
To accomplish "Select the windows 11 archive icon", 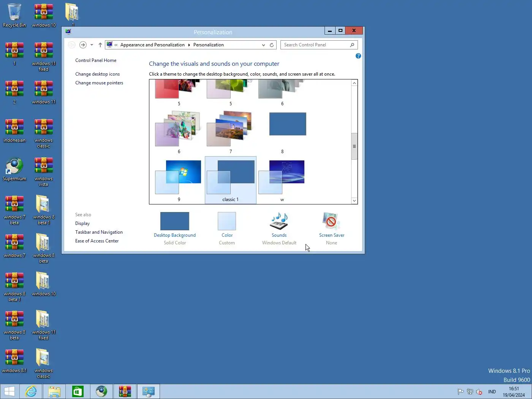I will (x=44, y=92).
